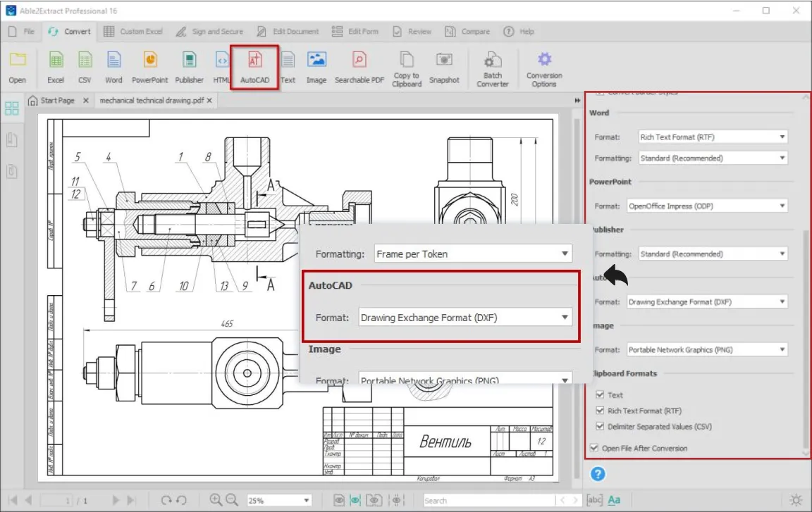Open the Publisher Formatting dropdown
The width and height of the screenshot is (812, 512).
[x=713, y=254]
